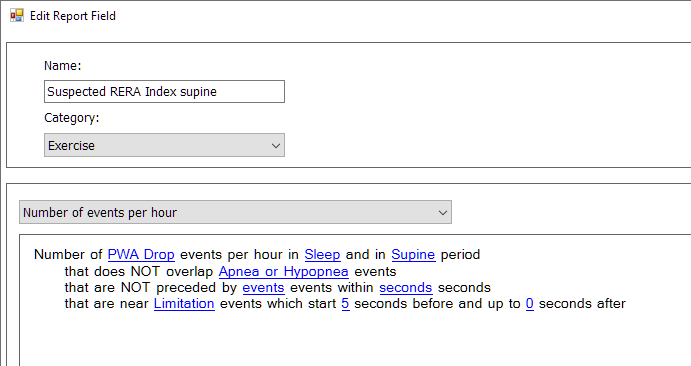
Task: Change the Sleep period link
Action: (x=322, y=255)
